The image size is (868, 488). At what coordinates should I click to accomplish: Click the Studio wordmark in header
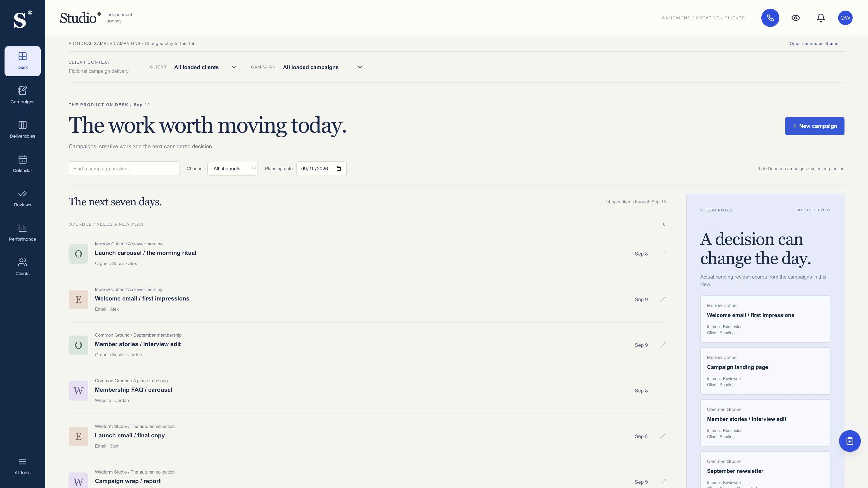click(x=80, y=18)
